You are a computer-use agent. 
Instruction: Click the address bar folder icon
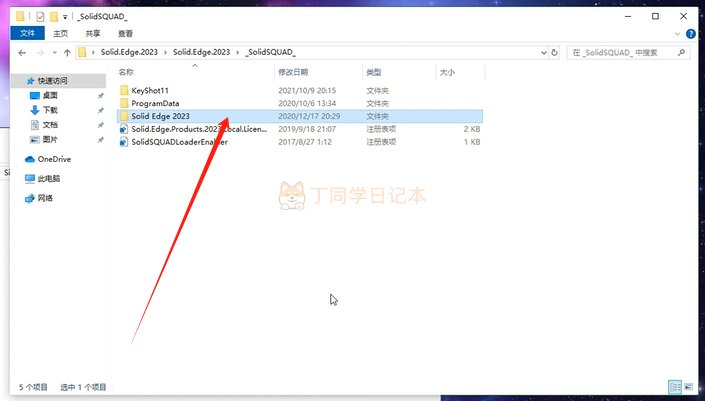coord(82,52)
